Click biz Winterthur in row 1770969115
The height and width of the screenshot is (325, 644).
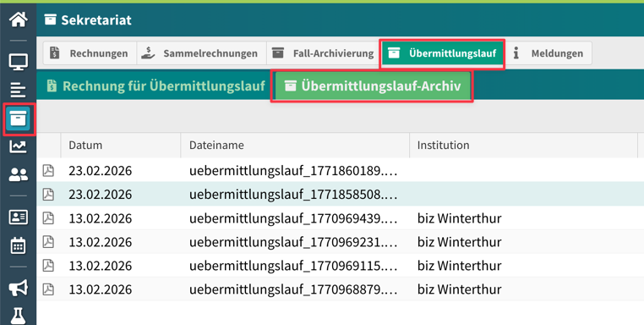pyautogui.click(x=459, y=266)
